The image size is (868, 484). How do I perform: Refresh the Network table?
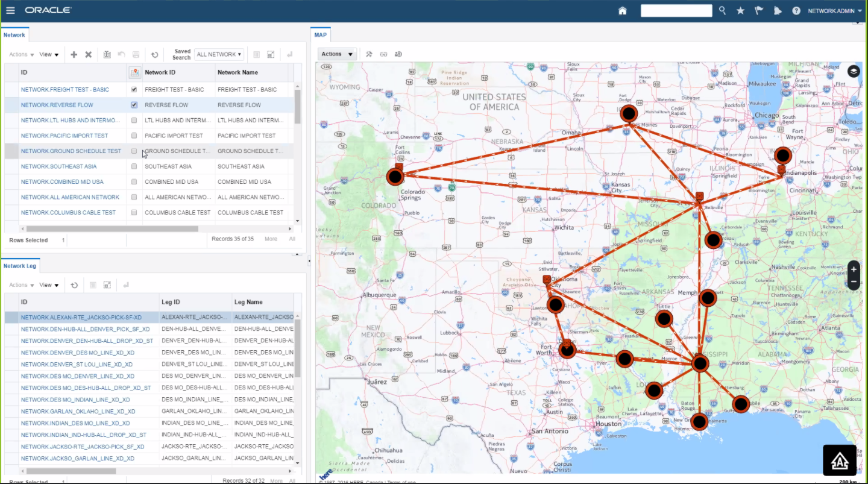click(155, 54)
